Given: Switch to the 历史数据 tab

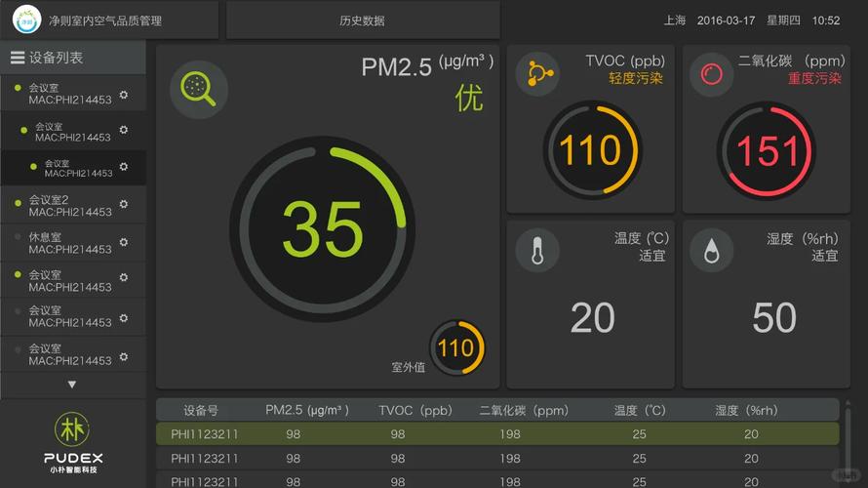Looking at the screenshot, I should [x=362, y=20].
